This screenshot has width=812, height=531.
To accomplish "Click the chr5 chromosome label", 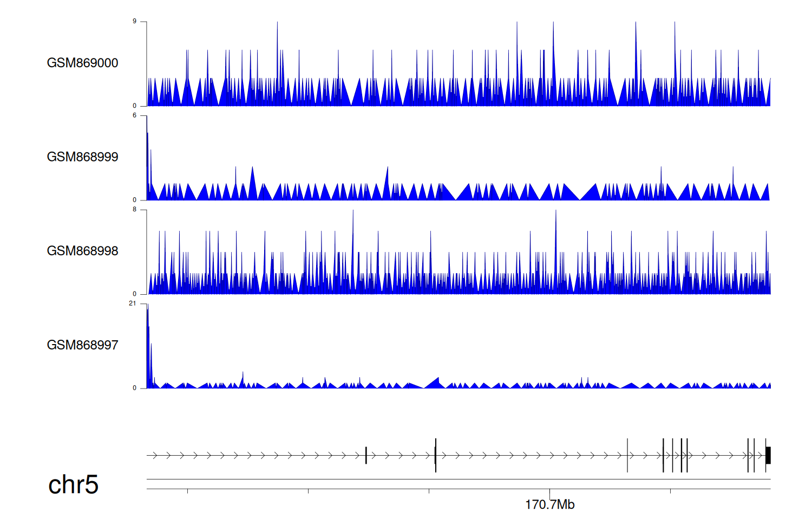I will point(73,484).
